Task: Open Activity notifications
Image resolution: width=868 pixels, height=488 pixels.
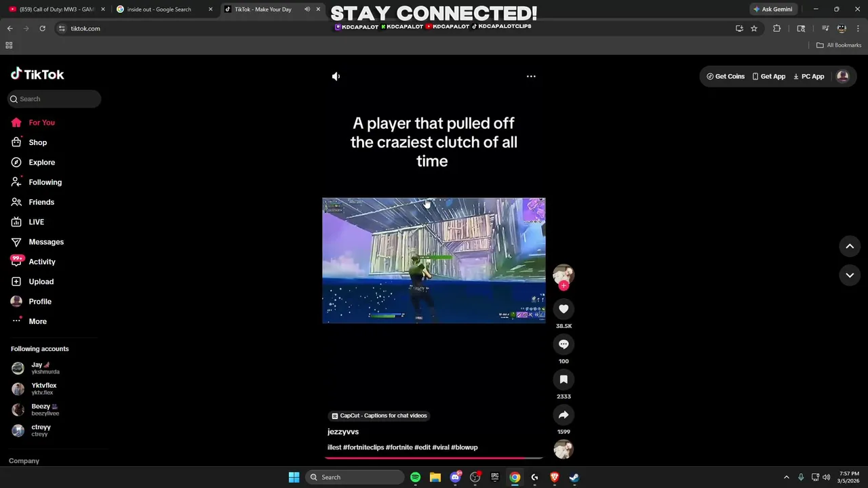Action: point(42,262)
